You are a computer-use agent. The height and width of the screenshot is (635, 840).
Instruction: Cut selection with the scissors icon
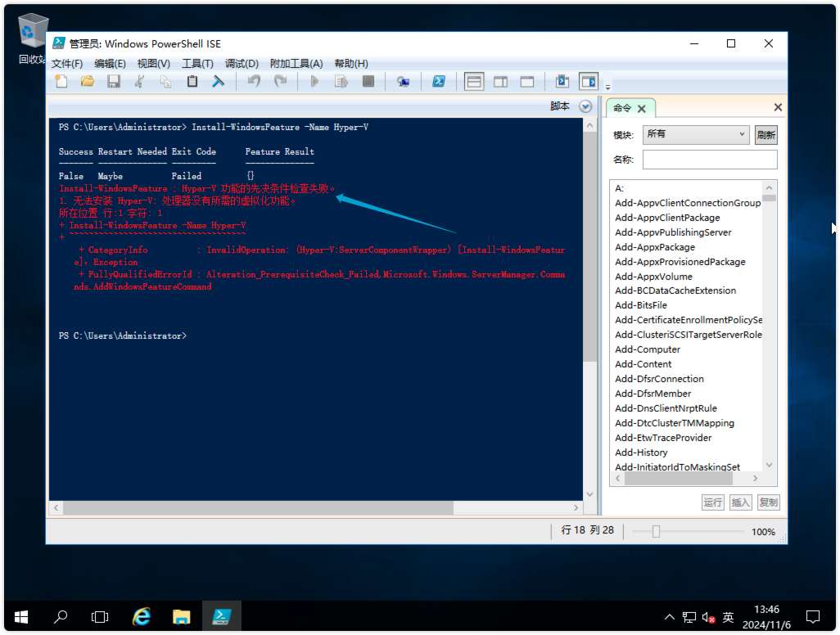click(x=140, y=81)
